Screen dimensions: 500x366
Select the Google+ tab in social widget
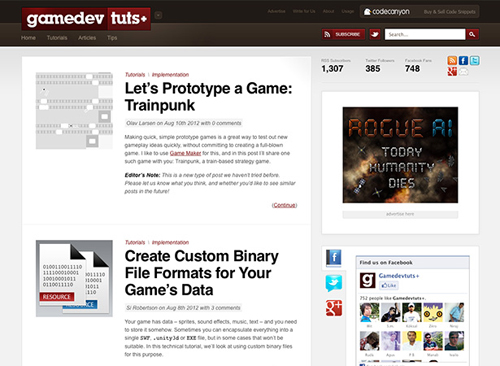click(334, 308)
